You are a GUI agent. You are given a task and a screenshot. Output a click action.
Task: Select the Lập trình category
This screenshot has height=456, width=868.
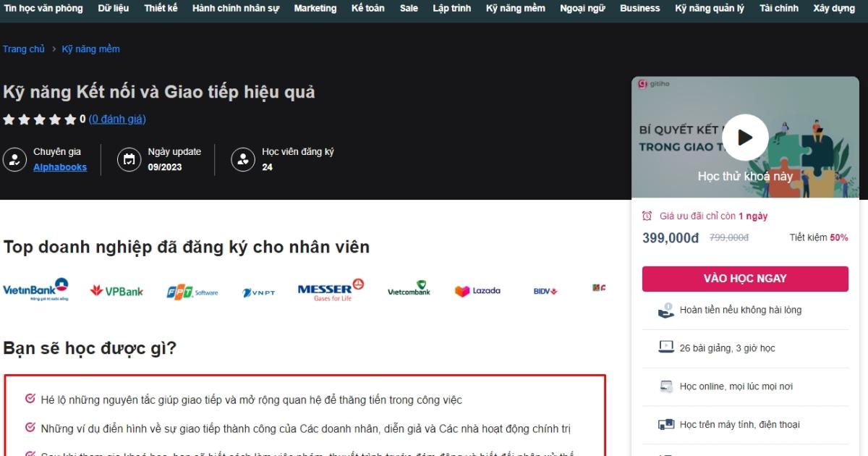451,8
